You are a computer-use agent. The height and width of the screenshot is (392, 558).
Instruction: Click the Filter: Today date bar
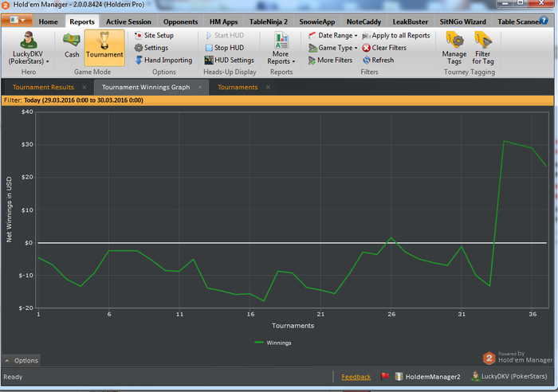[x=277, y=100]
